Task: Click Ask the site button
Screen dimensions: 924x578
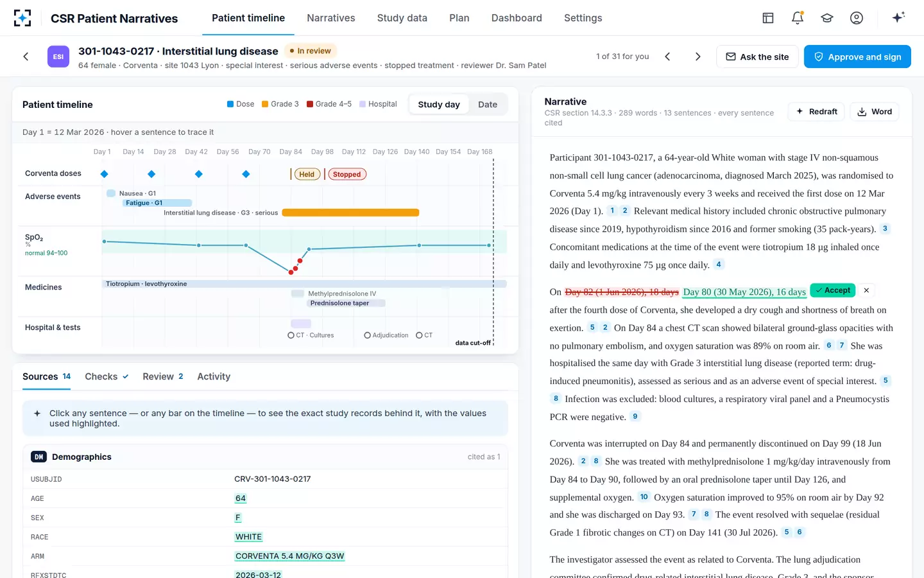Action: 757,57
